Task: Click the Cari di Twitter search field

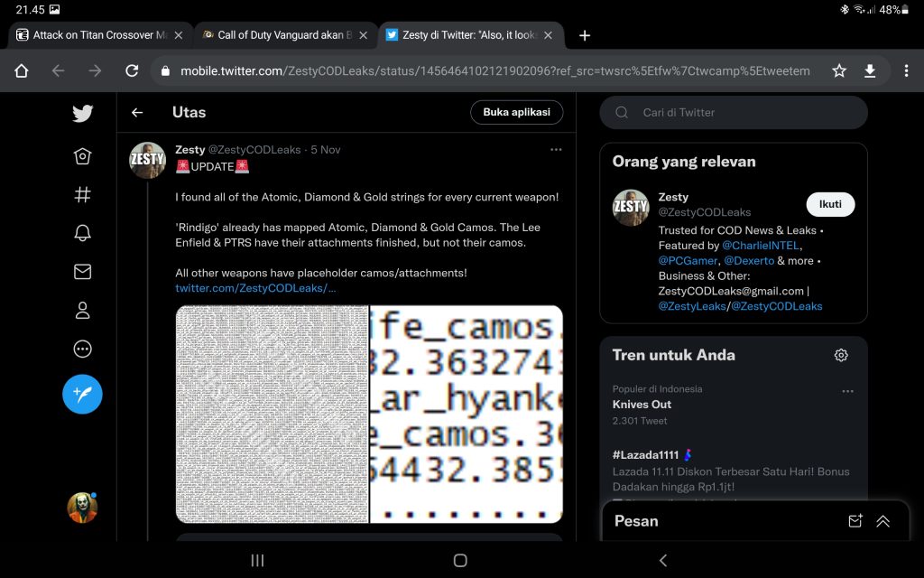Action: coord(734,112)
